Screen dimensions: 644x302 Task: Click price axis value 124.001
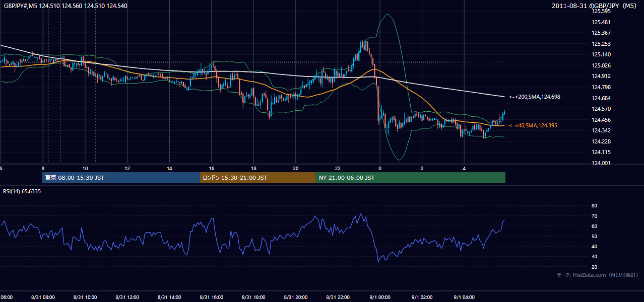[x=602, y=163]
